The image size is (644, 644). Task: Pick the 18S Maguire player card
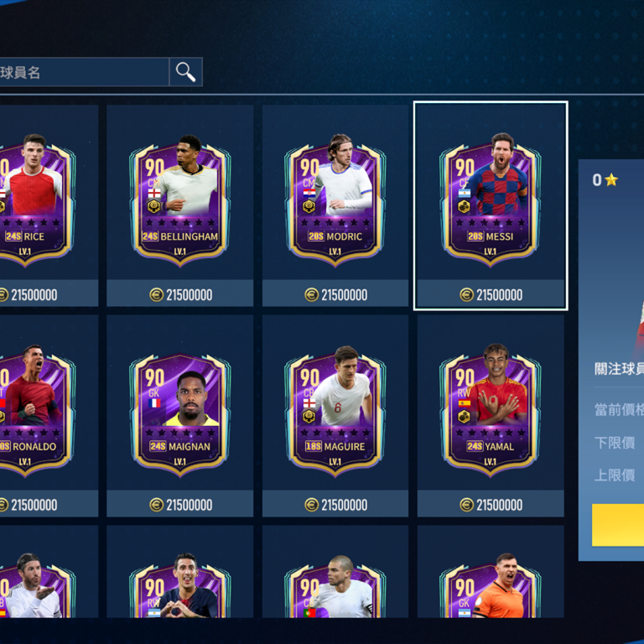click(335, 413)
